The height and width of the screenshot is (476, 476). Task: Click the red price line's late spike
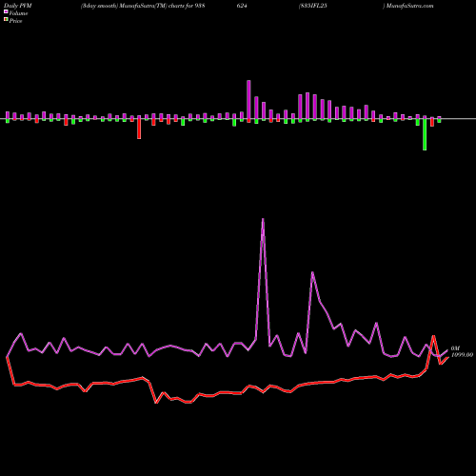coord(433,336)
